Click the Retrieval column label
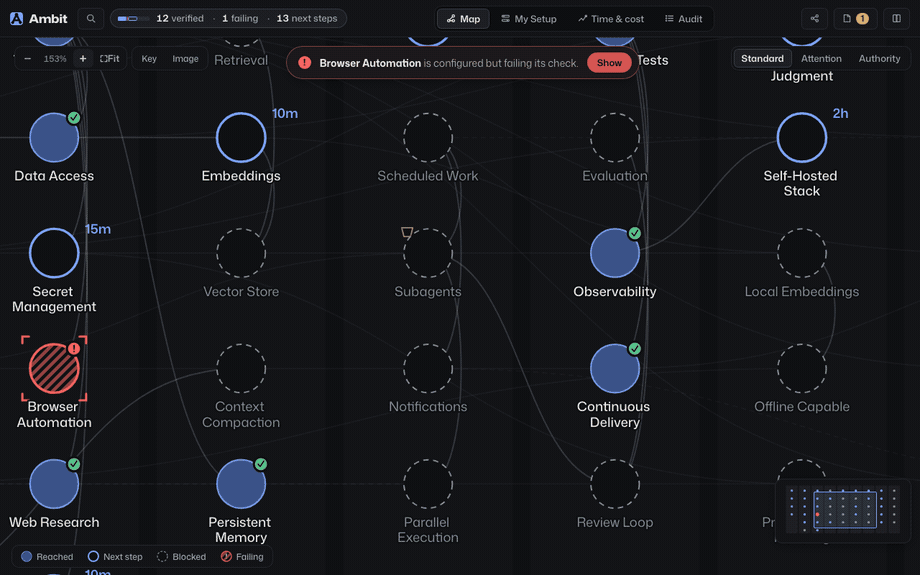The height and width of the screenshot is (575, 920). click(x=241, y=60)
